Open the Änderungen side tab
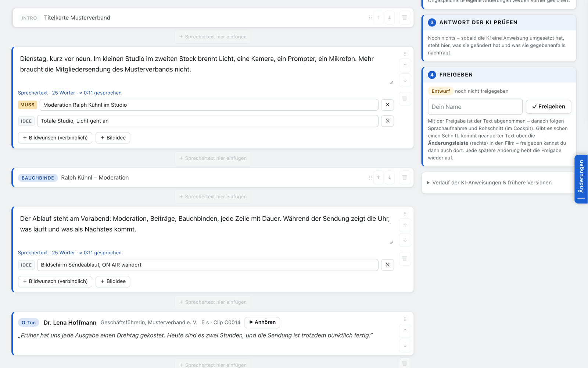 coord(581,179)
